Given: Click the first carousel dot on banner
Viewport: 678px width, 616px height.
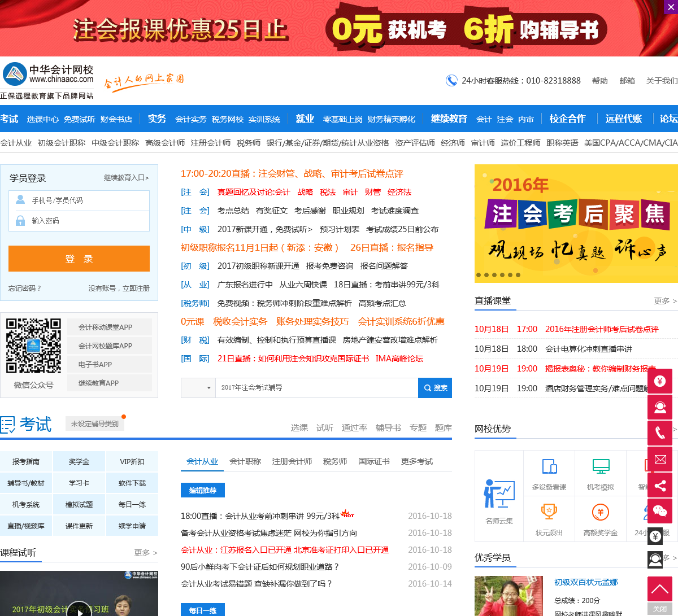Looking at the screenshot, I should [479, 275].
